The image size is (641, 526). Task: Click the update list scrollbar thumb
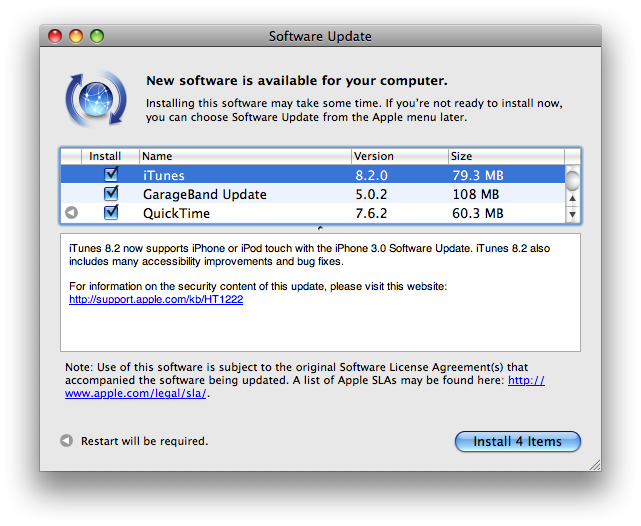click(x=573, y=180)
